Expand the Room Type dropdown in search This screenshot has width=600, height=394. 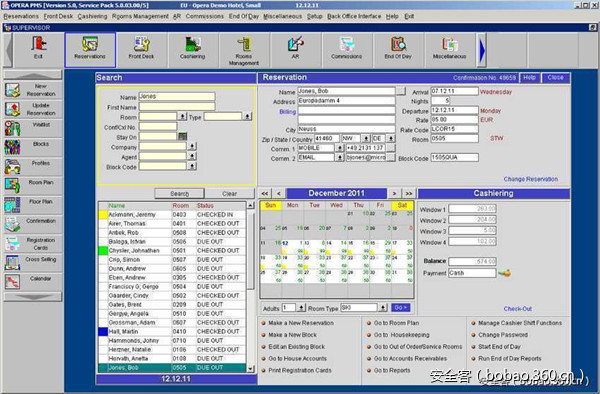tap(248, 116)
